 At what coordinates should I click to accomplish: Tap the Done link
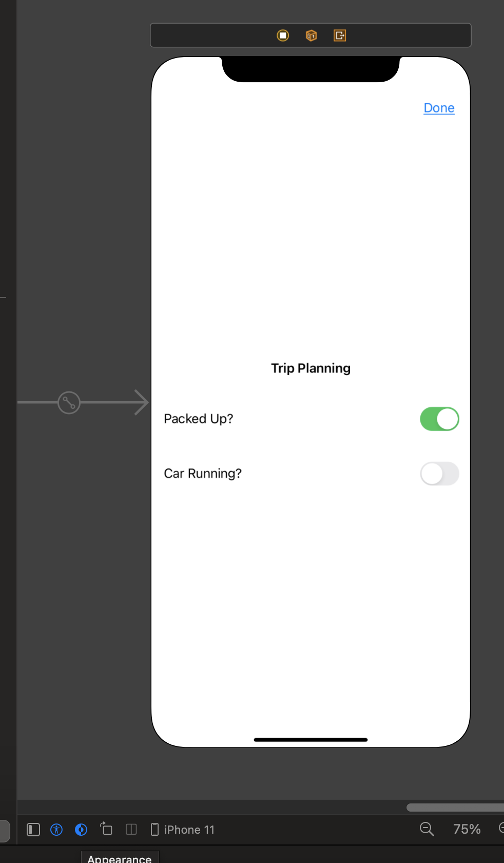[x=439, y=108]
